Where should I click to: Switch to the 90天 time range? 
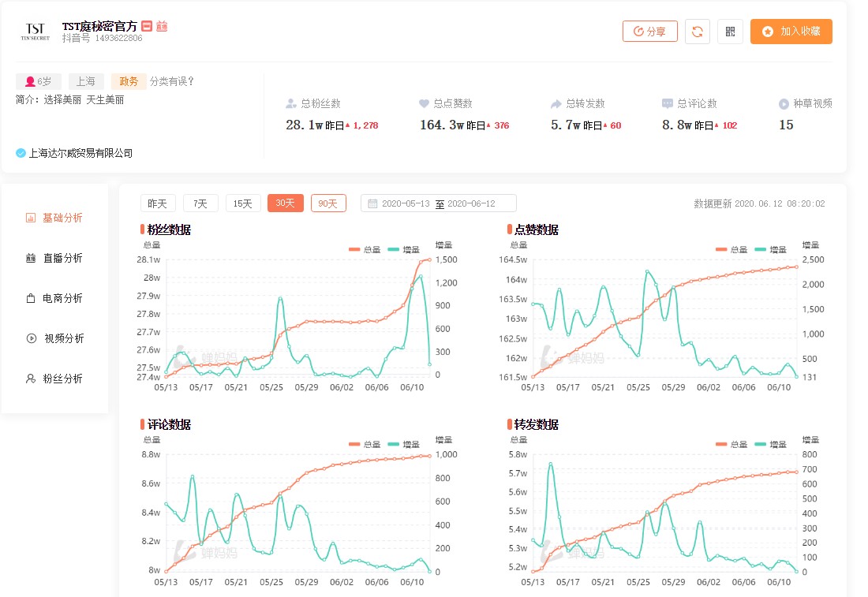pyautogui.click(x=328, y=203)
